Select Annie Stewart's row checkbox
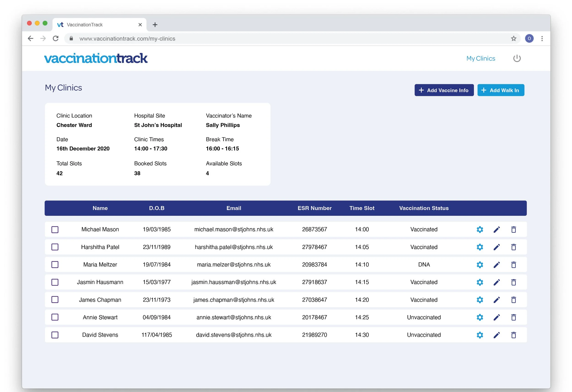Image resolution: width=572 pixels, height=392 pixels. point(55,317)
